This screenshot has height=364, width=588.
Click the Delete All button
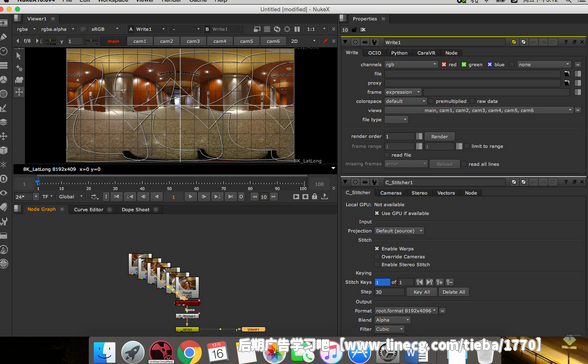tap(453, 292)
